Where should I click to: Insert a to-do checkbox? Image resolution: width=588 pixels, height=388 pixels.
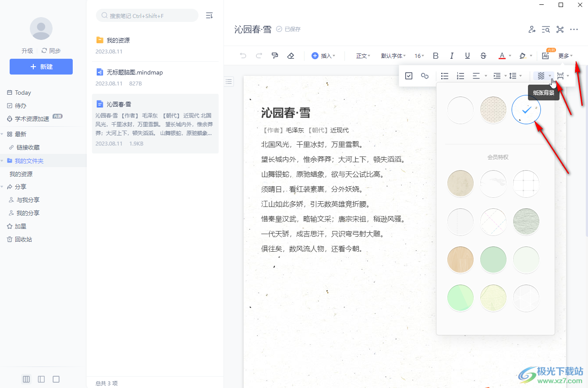(x=409, y=76)
